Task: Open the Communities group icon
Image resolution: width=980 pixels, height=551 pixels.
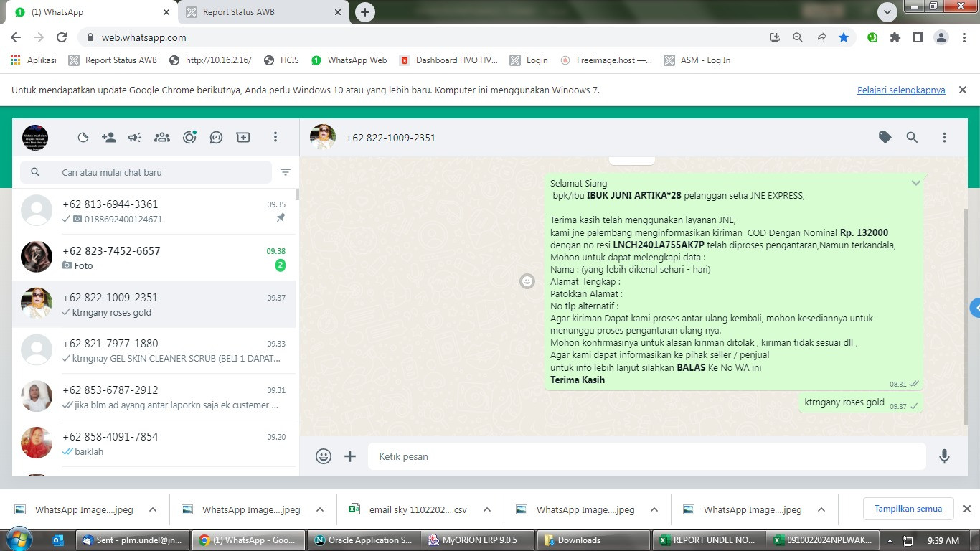Action: tap(162, 138)
